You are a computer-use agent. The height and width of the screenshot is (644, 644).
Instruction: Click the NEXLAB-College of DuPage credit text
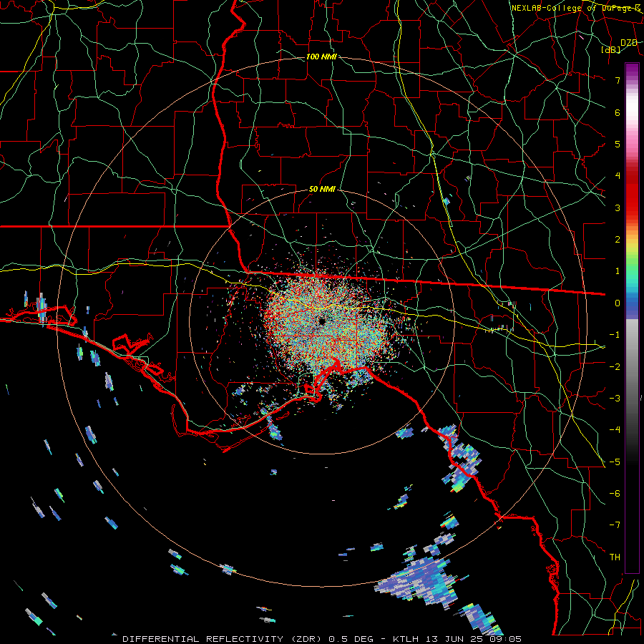coord(575,8)
